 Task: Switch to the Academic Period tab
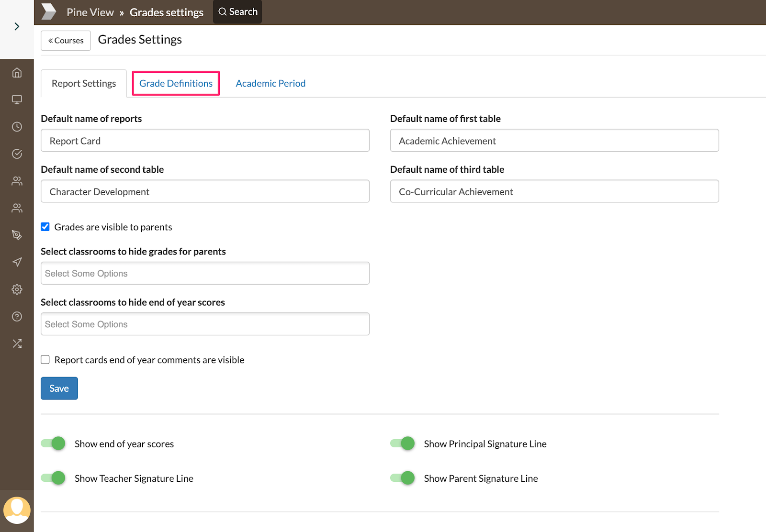(x=270, y=83)
